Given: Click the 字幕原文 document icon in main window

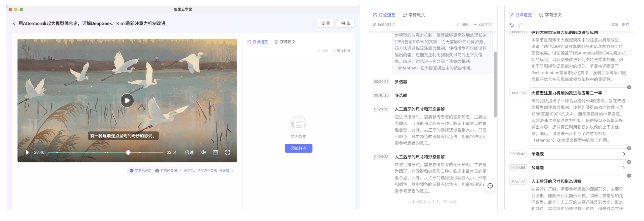Looking at the screenshot, I should (x=276, y=42).
